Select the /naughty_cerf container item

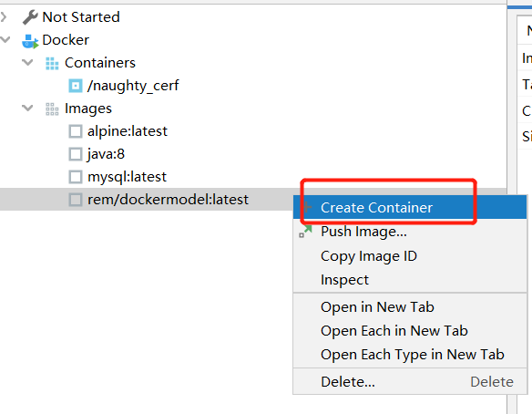(x=133, y=86)
